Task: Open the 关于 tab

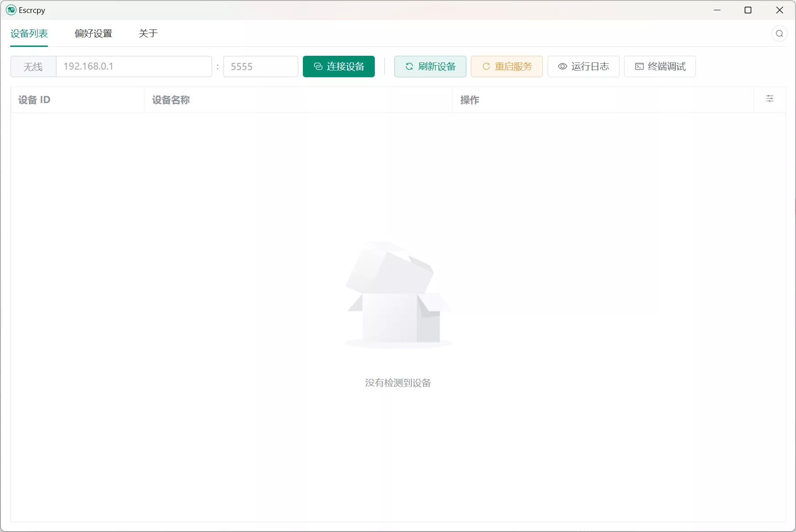Action: coord(148,33)
